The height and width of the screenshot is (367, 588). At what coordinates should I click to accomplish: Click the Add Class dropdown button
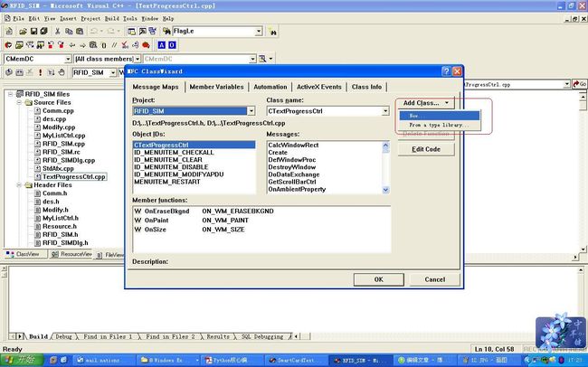pyautogui.click(x=426, y=103)
